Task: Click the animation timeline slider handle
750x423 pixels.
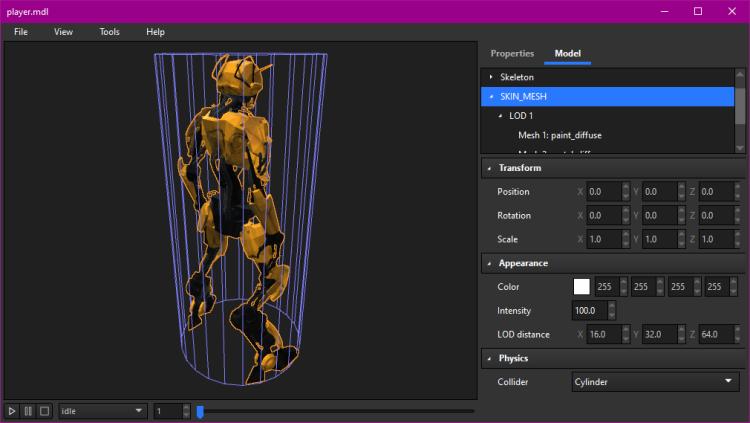Action: click(200, 411)
